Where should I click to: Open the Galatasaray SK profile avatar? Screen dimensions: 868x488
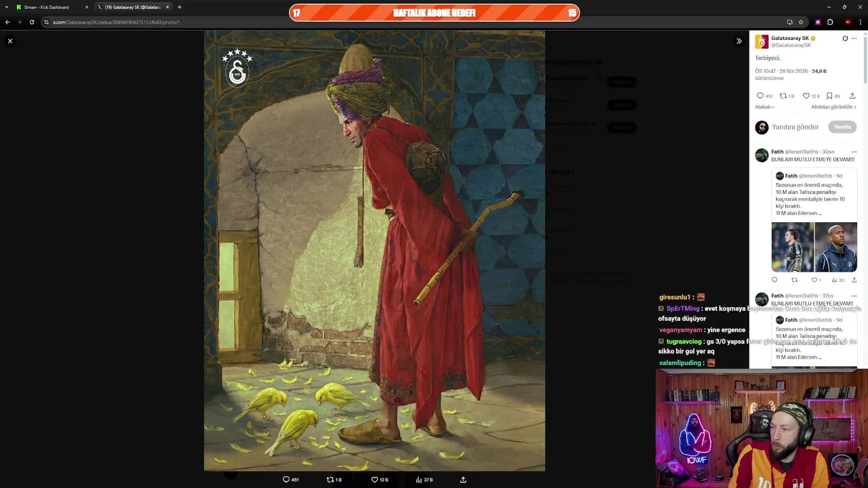coord(762,41)
